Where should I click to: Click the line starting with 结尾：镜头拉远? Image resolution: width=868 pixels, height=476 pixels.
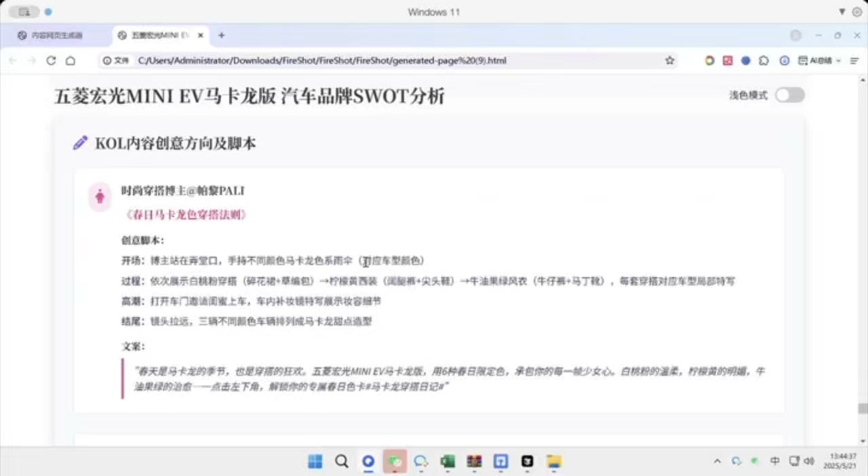(247, 321)
